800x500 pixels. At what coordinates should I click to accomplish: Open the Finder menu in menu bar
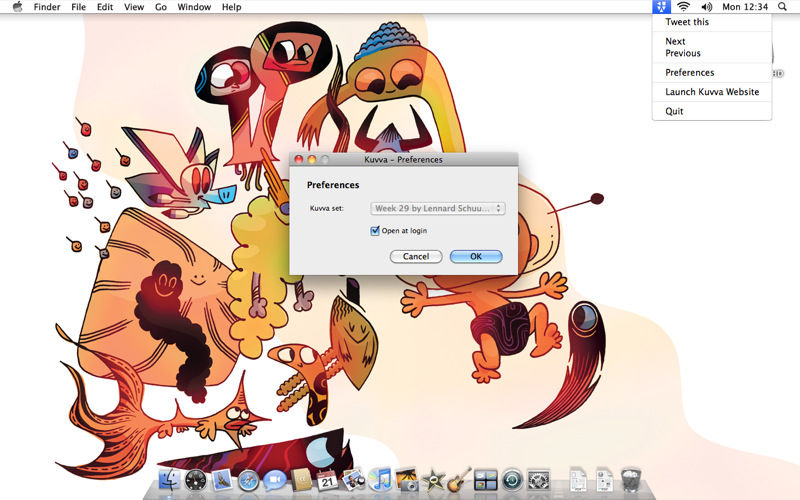(x=47, y=7)
